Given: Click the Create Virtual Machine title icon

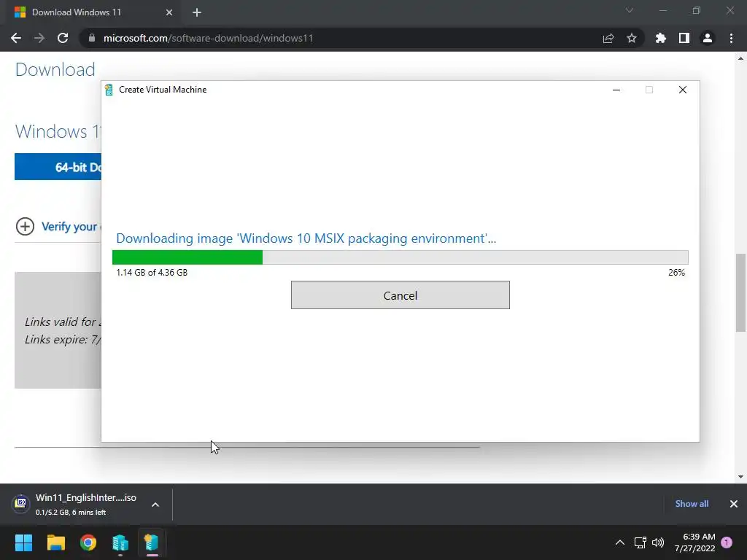Looking at the screenshot, I should point(109,90).
